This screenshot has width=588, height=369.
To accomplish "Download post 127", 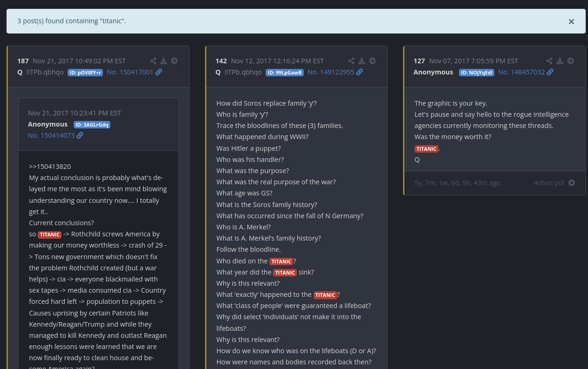I will pos(560,61).
